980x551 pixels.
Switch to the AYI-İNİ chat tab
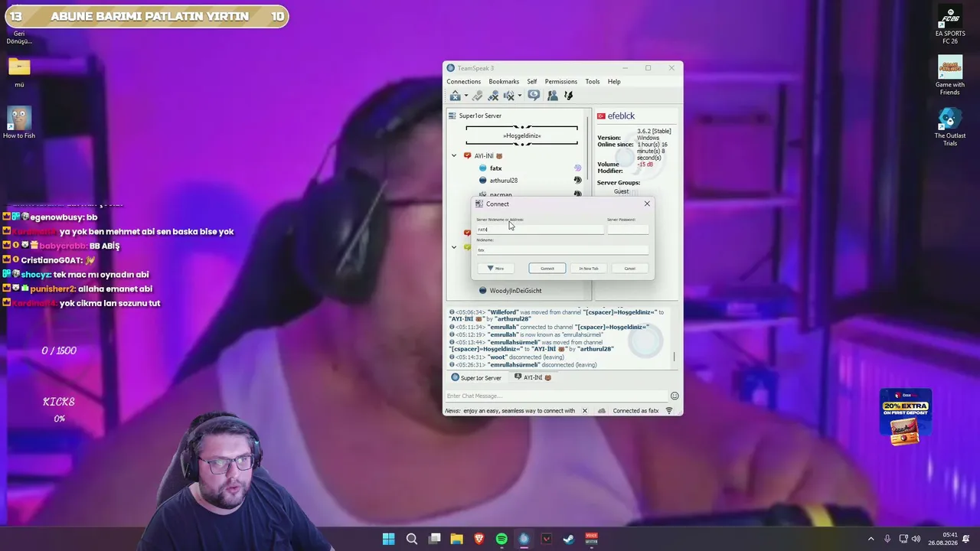tap(533, 378)
